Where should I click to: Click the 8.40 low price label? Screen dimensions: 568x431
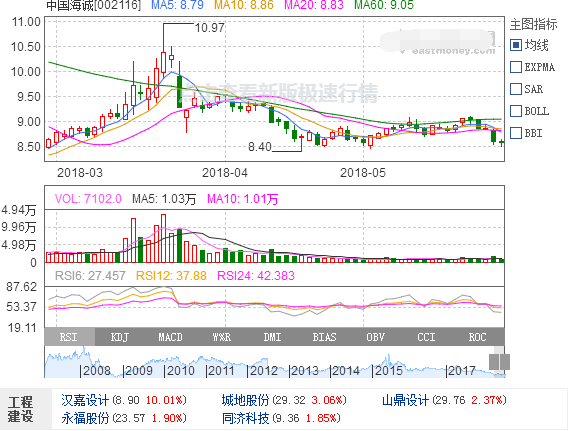(260, 147)
